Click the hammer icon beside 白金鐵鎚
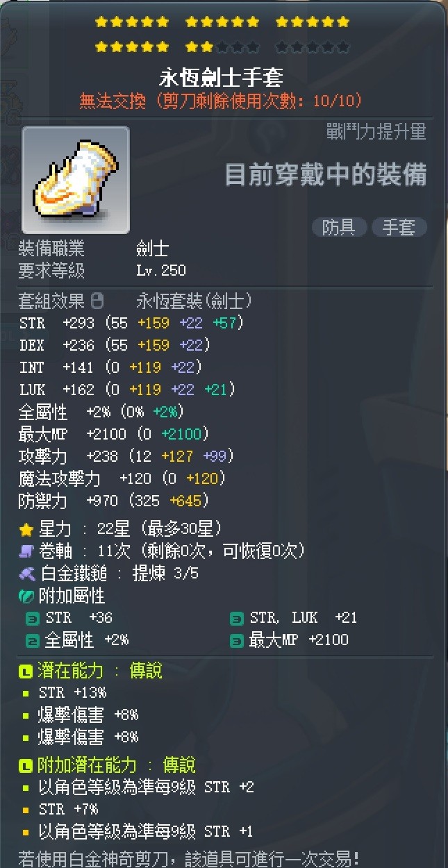The image size is (448, 868). point(26,574)
